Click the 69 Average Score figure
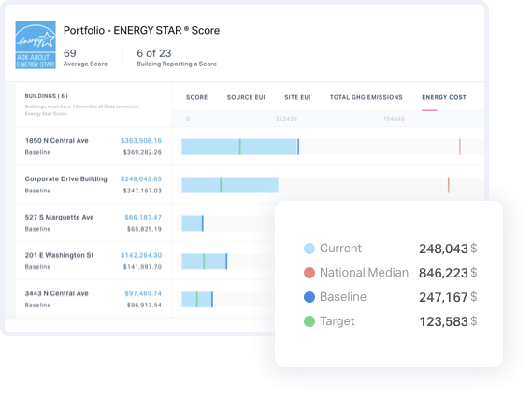This screenshot has width=532, height=398. tap(70, 53)
